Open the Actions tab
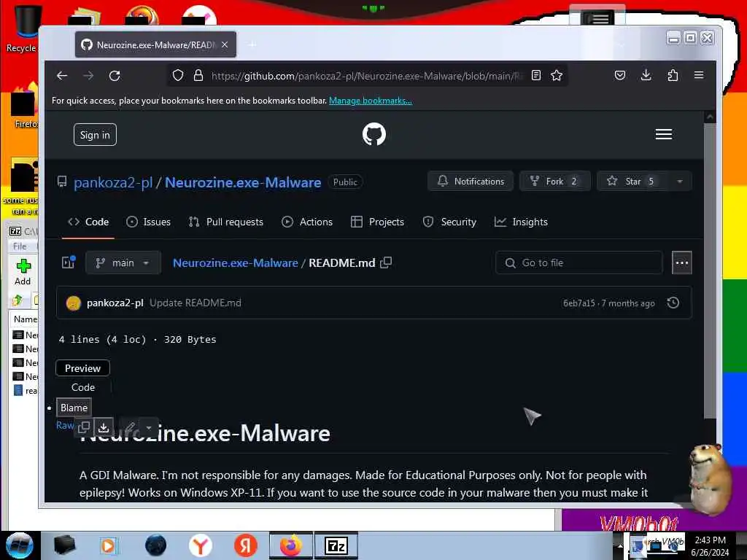 click(x=307, y=222)
